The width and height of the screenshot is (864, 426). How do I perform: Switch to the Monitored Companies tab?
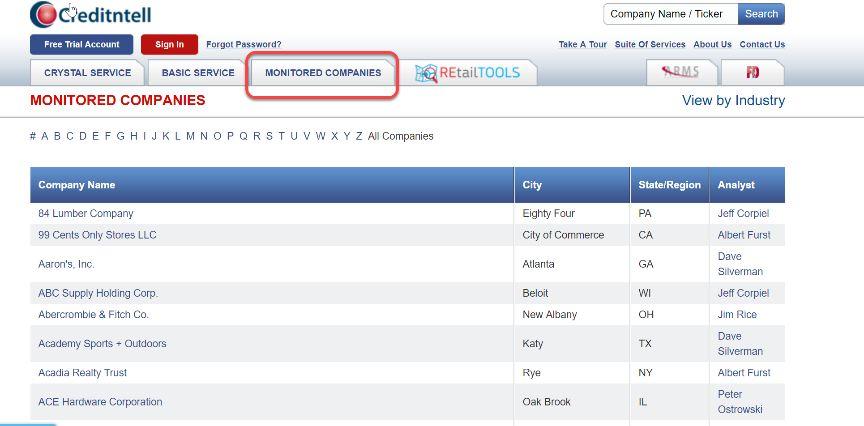[x=323, y=73]
